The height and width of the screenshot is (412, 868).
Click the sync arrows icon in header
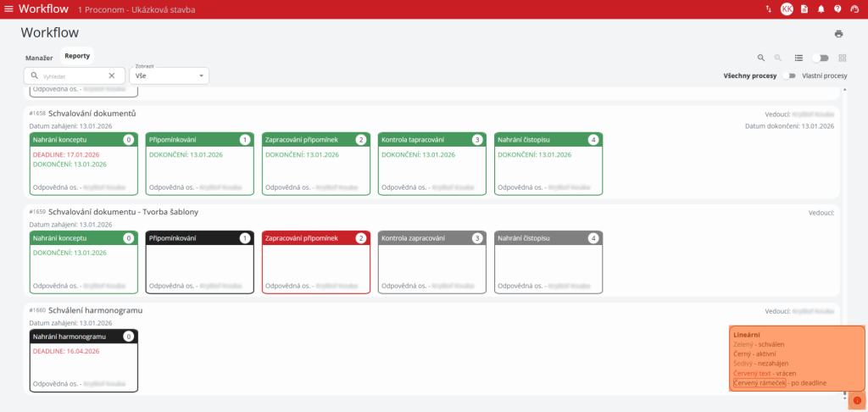[x=768, y=9]
